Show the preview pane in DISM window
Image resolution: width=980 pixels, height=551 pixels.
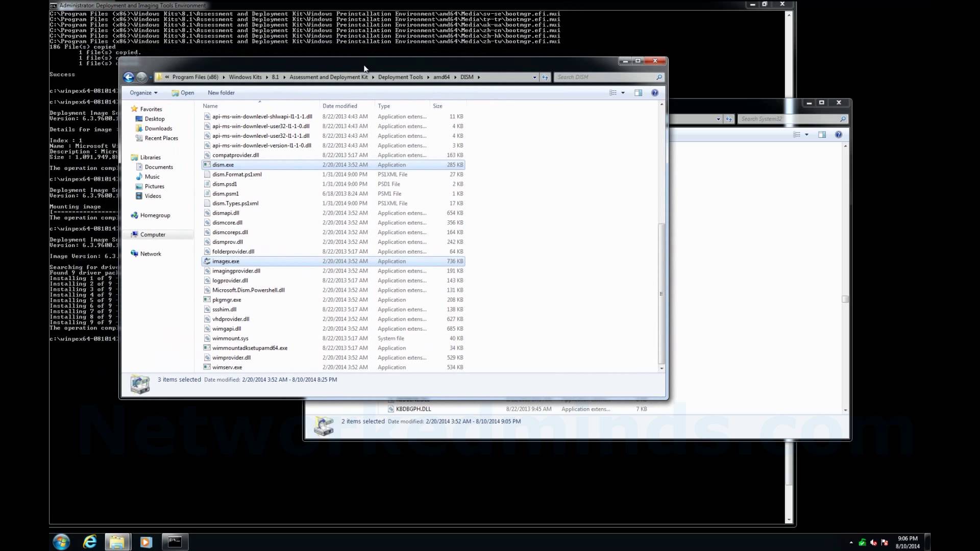tap(638, 93)
